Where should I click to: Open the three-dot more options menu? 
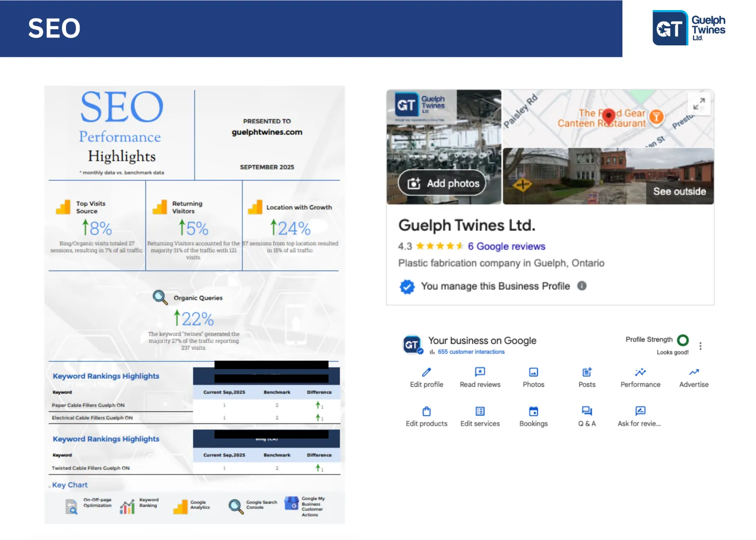pyautogui.click(x=700, y=346)
